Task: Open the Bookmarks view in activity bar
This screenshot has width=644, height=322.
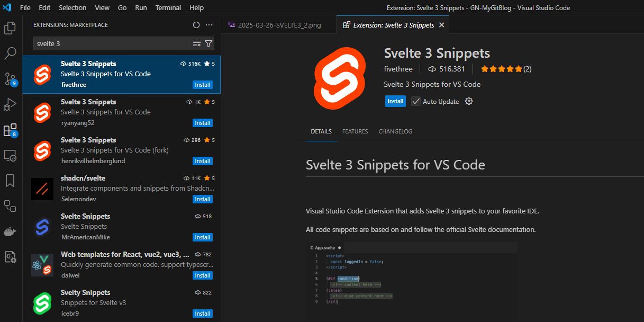Action: click(x=11, y=181)
